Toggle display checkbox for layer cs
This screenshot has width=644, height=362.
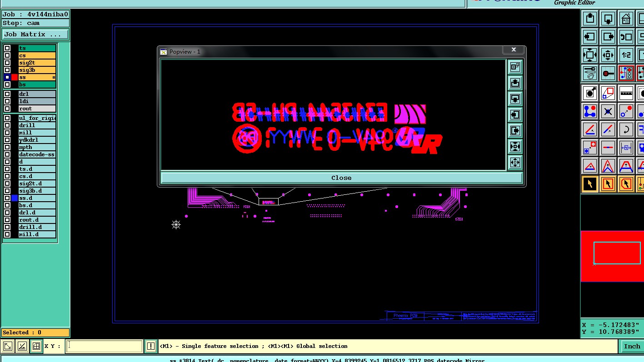[7, 55]
